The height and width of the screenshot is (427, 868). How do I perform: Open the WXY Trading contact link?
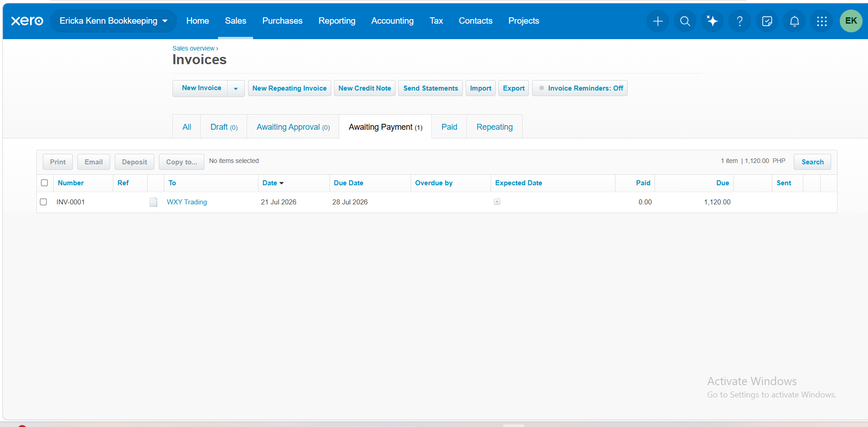coord(187,202)
